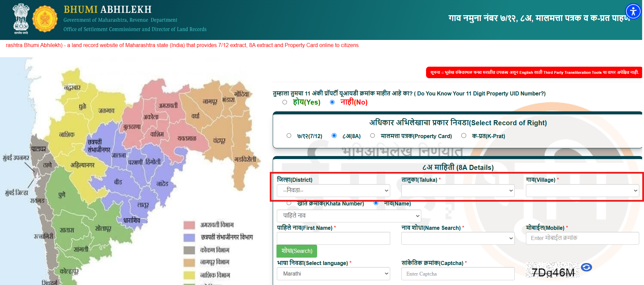Select सातारा district on the map
The image size is (644, 285).
coord(67,230)
